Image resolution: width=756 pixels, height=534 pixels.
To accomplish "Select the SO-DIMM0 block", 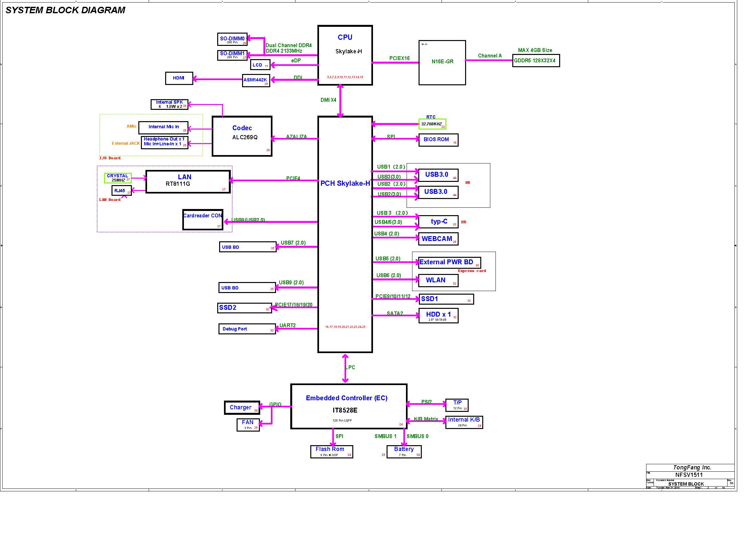I will tap(232, 39).
